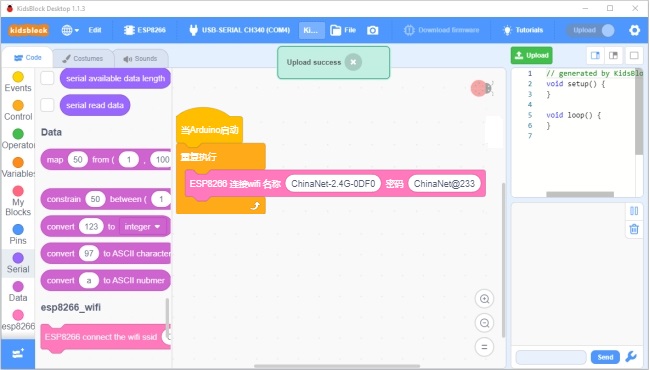650x370 pixels.
Task: Click the Ki... project name field
Action: click(x=312, y=30)
